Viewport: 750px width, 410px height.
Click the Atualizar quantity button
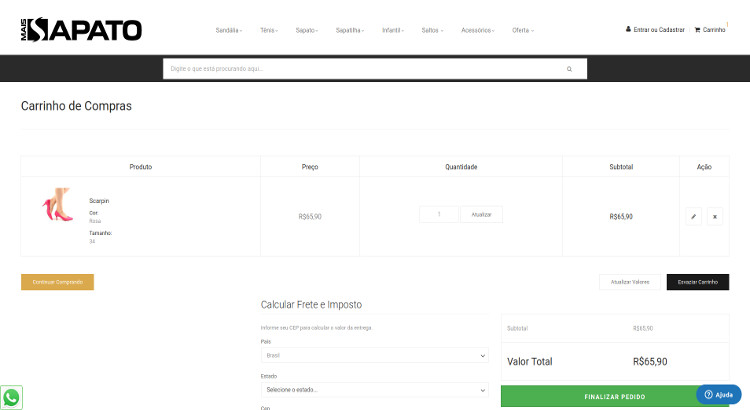click(x=481, y=214)
